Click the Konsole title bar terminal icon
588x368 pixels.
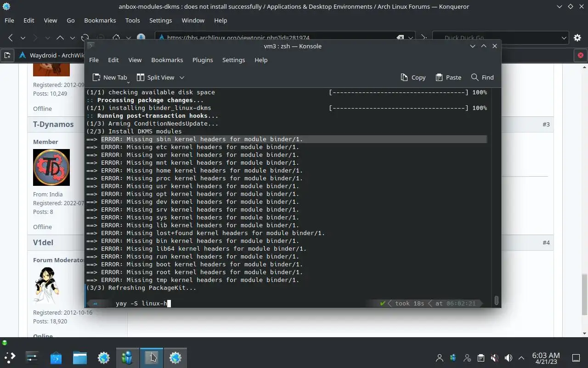click(91, 46)
